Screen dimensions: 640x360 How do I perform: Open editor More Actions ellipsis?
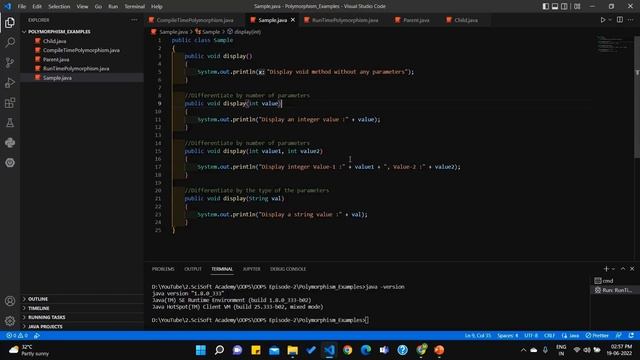631,20
